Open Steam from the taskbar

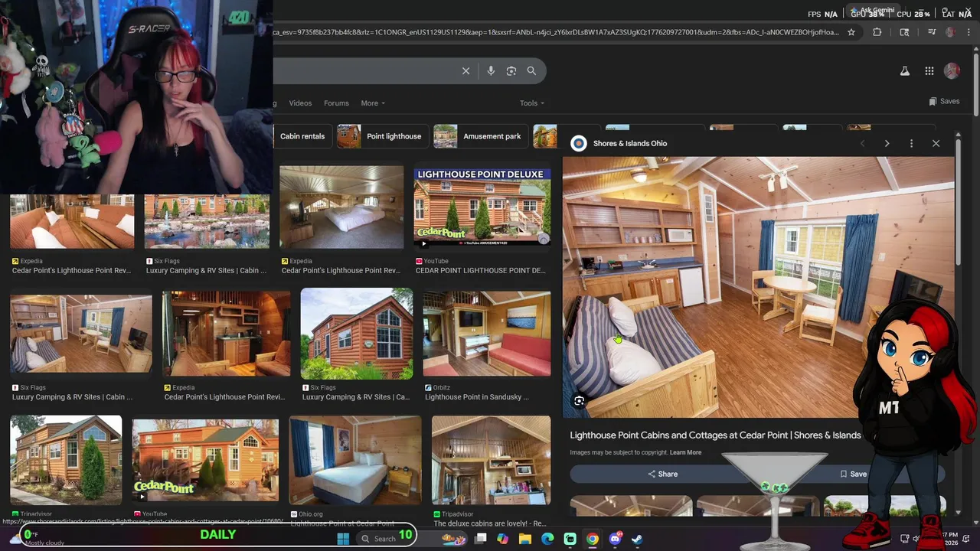637,539
